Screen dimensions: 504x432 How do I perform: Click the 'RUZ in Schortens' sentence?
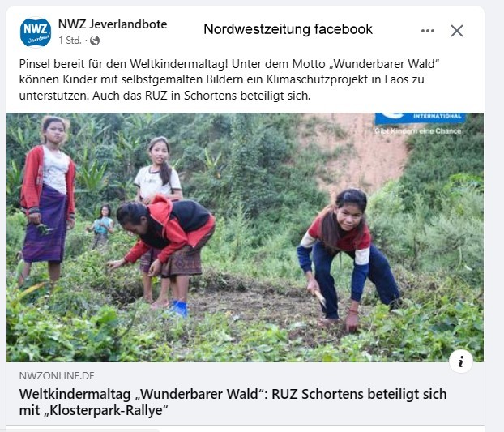click(x=199, y=96)
